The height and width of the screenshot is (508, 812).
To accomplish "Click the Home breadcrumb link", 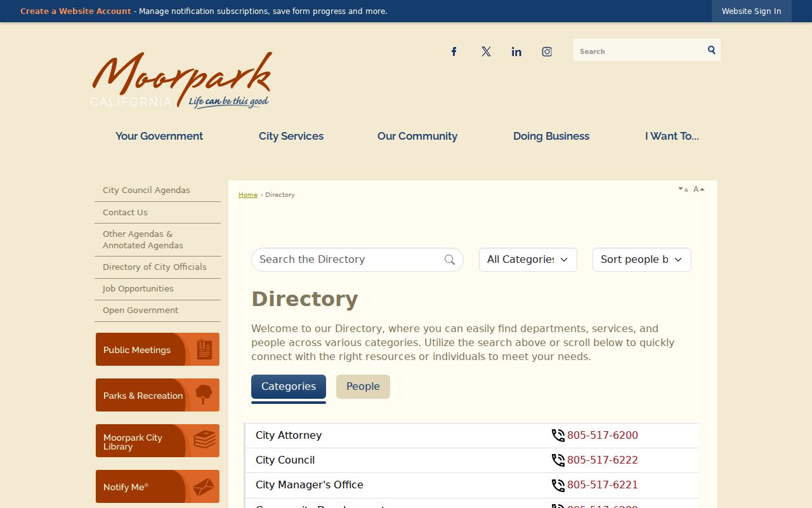I will click(248, 195).
